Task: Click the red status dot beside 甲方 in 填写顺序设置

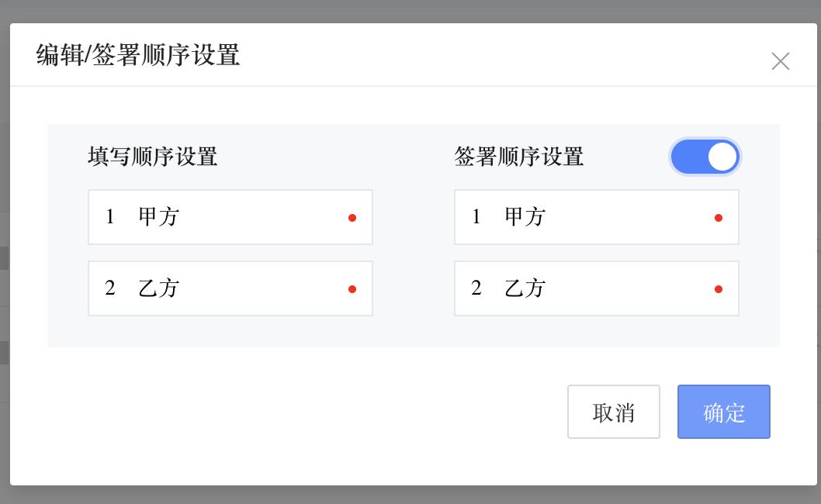Action: 352,218
